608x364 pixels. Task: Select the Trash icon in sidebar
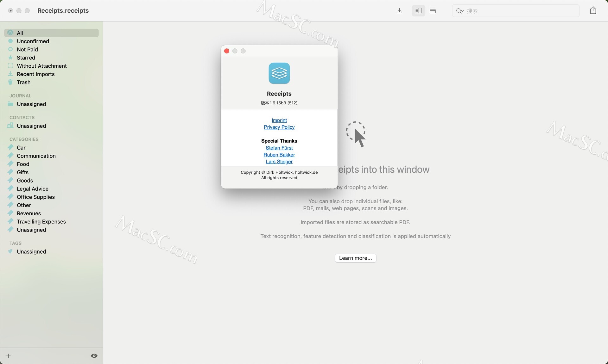10,82
